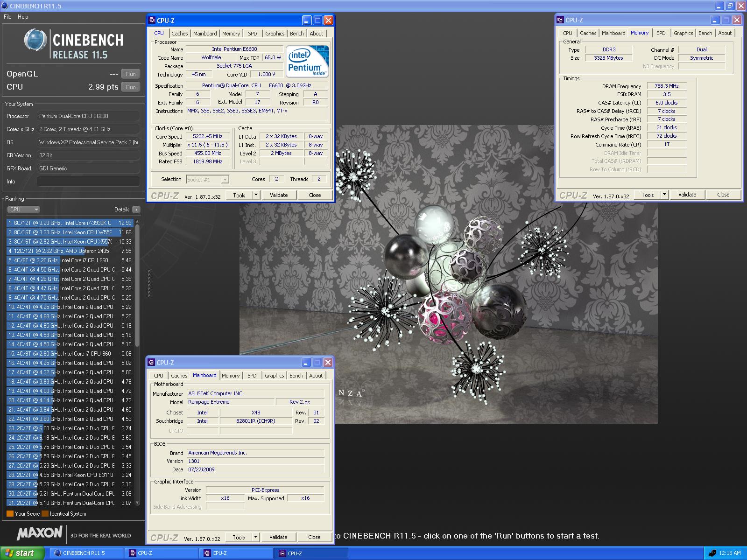Click Core Speed value 5232.45 MHz

pyautogui.click(x=208, y=137)
